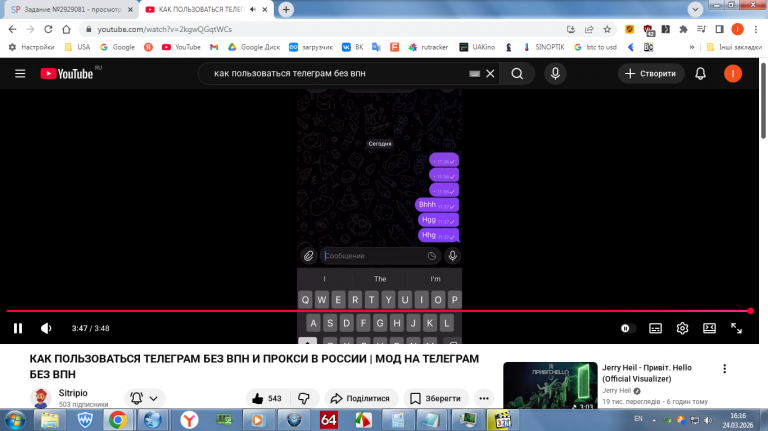Click the address bar URL
Viewport: 768px width, 431px height.
pyautogui.click(x=165, y=29)
